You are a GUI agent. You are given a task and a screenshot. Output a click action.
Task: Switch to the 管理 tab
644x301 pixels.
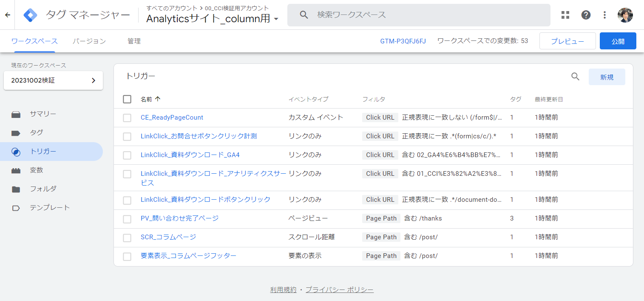134,41
